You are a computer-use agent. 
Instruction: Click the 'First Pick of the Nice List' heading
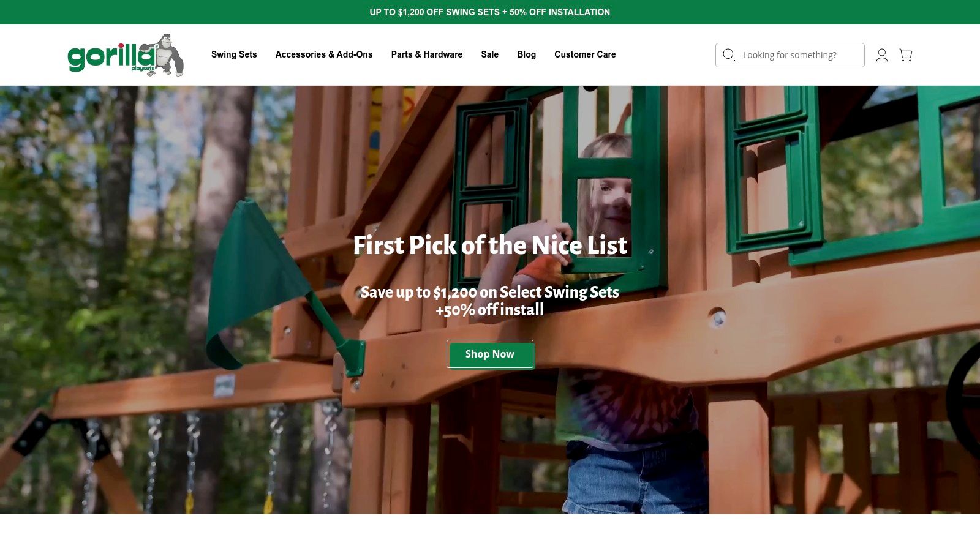click(x=490, y=246)
